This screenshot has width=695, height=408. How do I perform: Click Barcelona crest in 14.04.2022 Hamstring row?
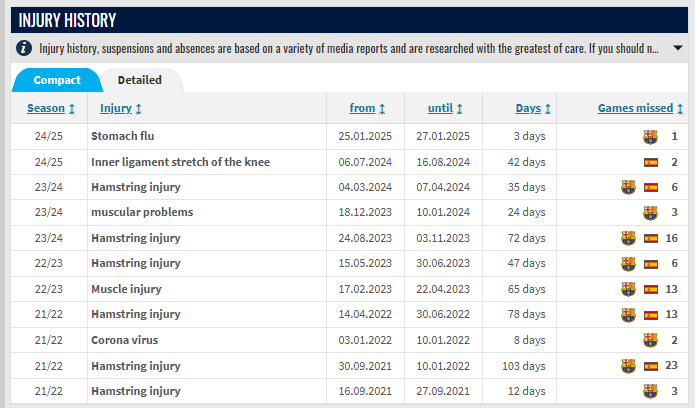(x=628, y=315)
